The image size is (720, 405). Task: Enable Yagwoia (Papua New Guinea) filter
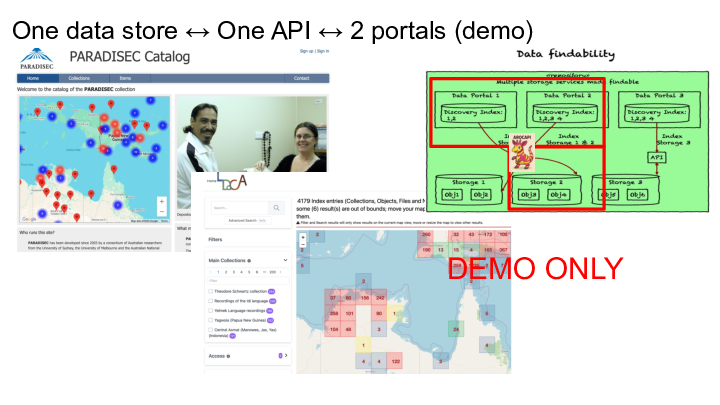pos(211,320)
